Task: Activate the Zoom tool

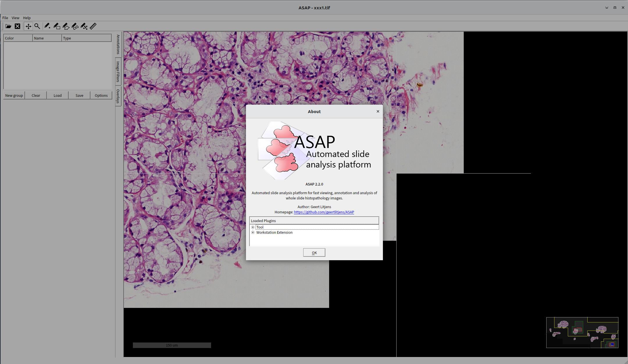Action: pos(38,26)
